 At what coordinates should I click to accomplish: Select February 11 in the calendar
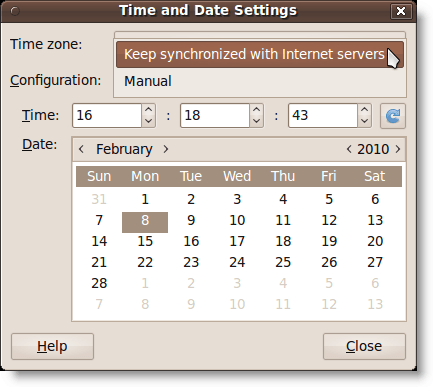point(283,220)
